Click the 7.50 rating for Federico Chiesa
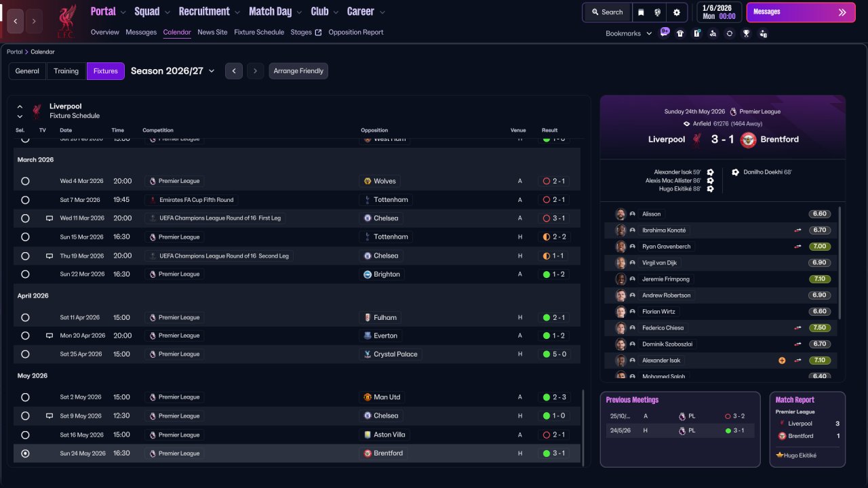 point(820,328)
